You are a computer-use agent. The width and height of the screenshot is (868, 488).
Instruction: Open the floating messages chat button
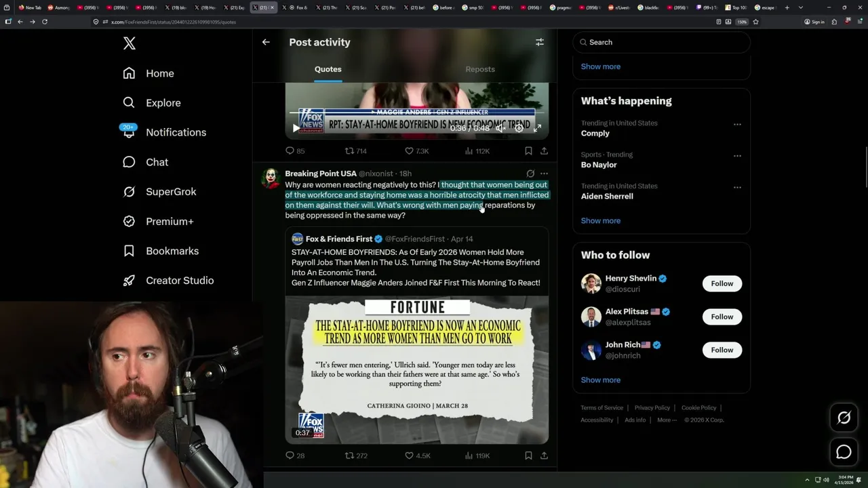[x=844, y=452]
